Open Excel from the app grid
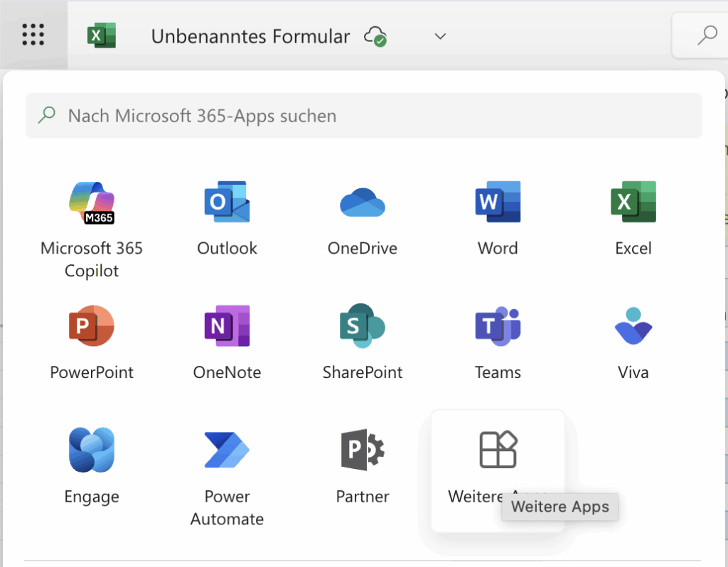The width and height of the screenshot is (728, 567). pyautogui.click(x=633, y=219)
